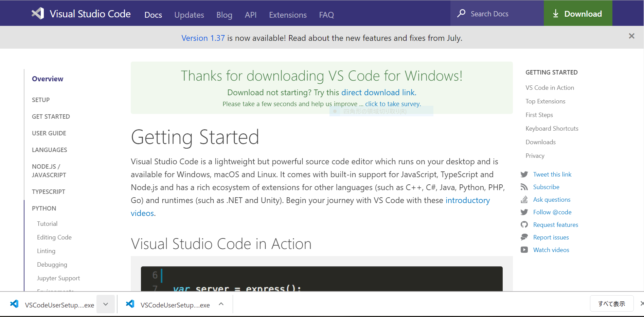Open the Linting page under Python

pyautogui.click(x=46, y=251)
